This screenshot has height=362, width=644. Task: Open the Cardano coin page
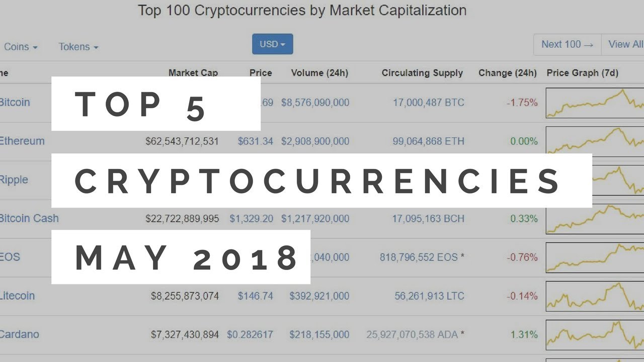(x=19, y=334)
